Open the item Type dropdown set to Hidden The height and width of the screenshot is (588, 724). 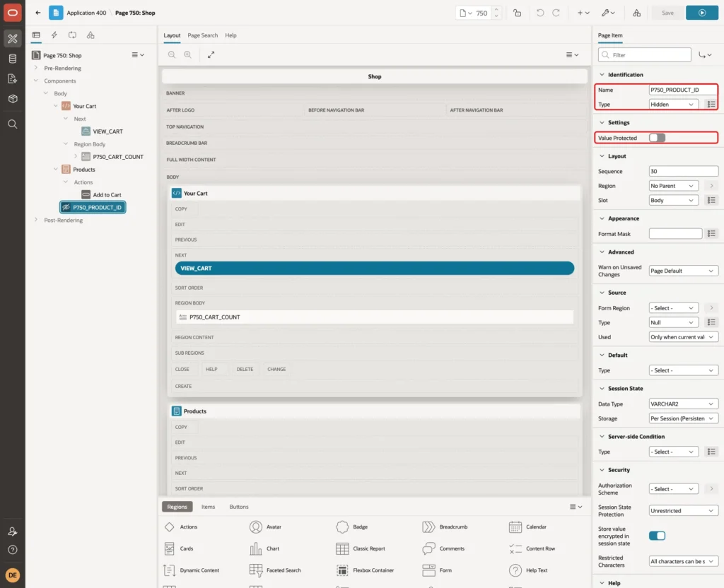tap(673, 105)
